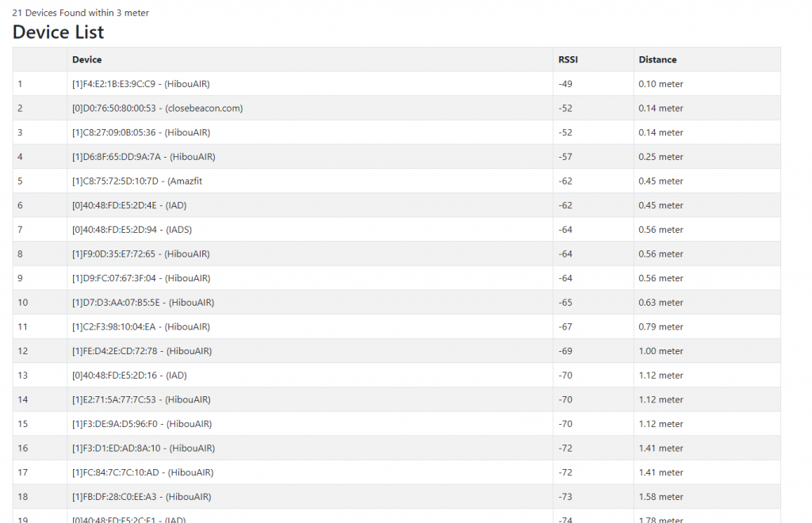The image size is (812, 523).
Task: Click the 0.25 meter distance cell
Action: point(661,157)
